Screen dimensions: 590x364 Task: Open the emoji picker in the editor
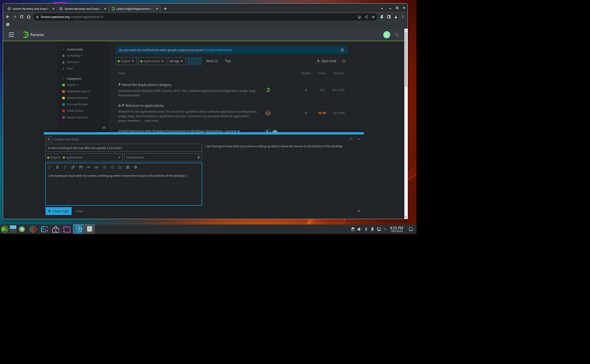[x=119, y=167]
